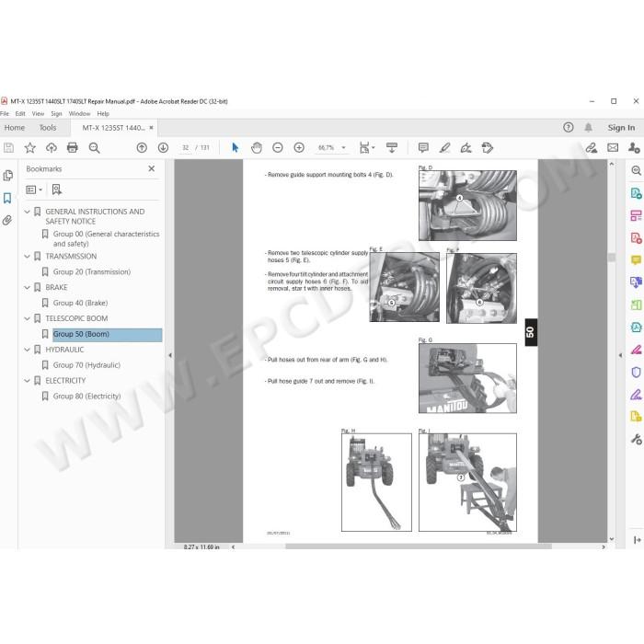The width and height of the screenshot is (644, 644).
Task: Open the File menu
Action: tap(5, 114)
